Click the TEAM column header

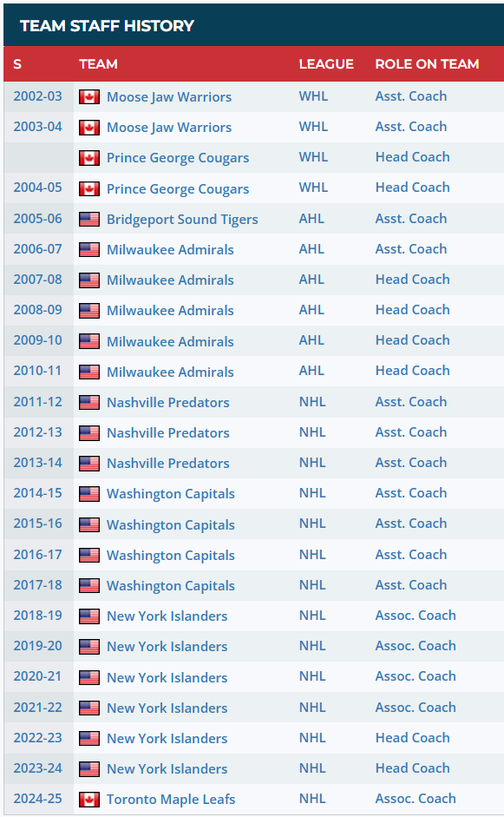(x=98, y=64)
